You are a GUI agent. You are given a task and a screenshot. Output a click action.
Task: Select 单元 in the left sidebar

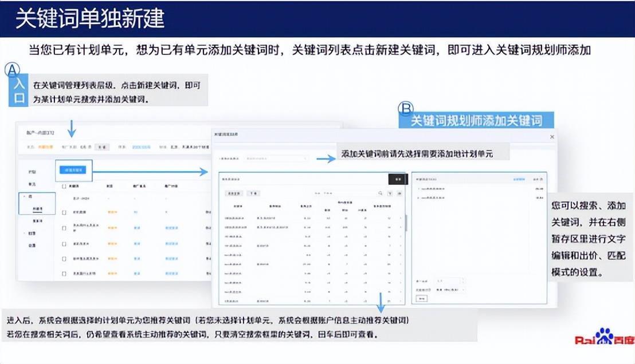32,184
